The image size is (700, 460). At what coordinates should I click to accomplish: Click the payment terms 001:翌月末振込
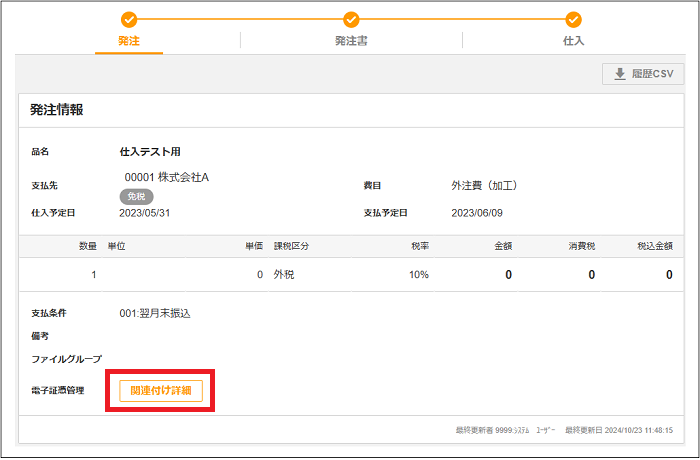[155, 313]
